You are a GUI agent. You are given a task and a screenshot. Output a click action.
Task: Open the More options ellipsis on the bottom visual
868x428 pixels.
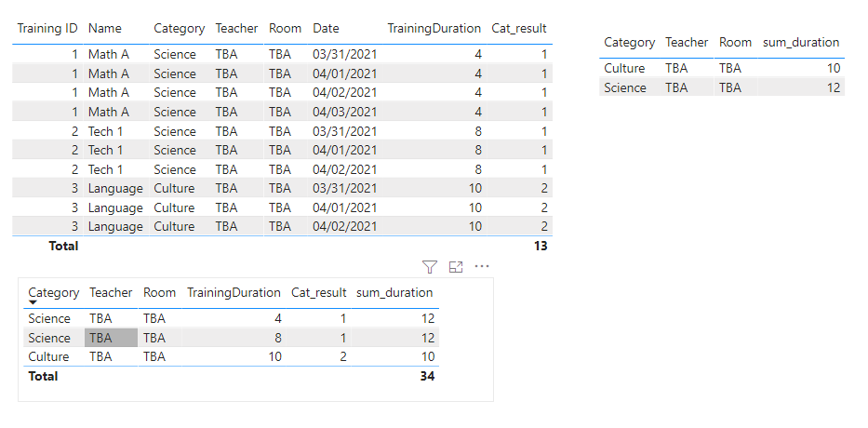(482, 267)
